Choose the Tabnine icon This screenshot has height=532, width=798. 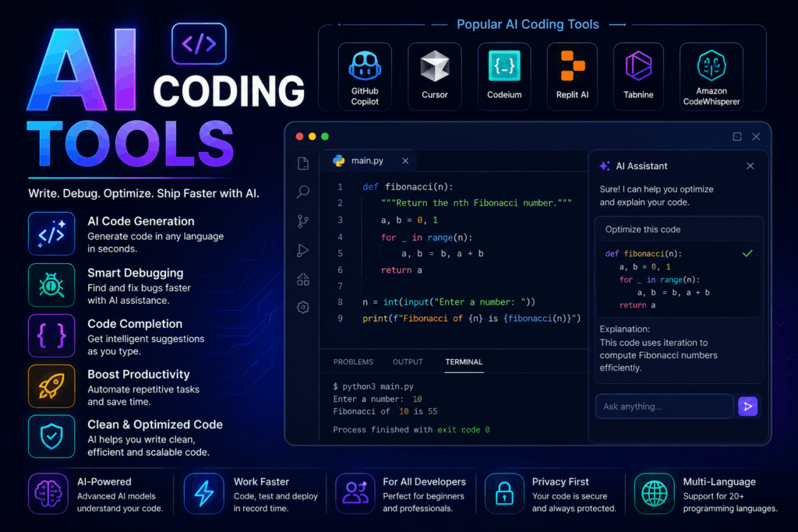pos(638,65)
